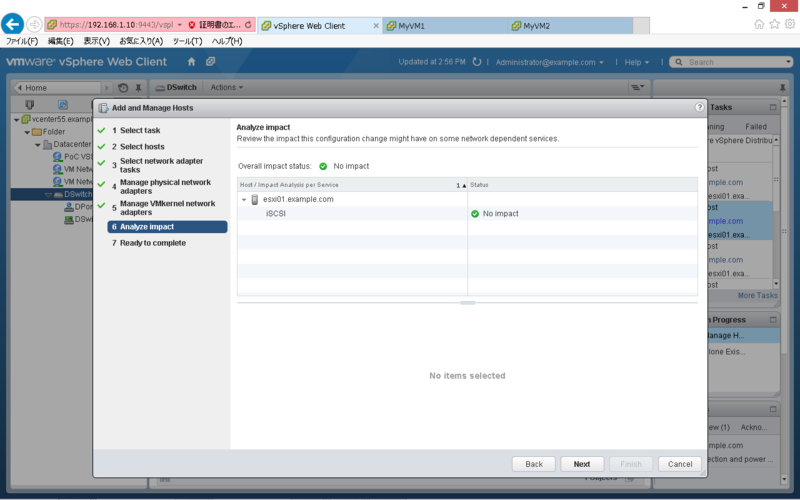Click the pin icon on right sidebar
This screenshot has width=800, height=500.
pyautogui.click(x=783, y=88)
